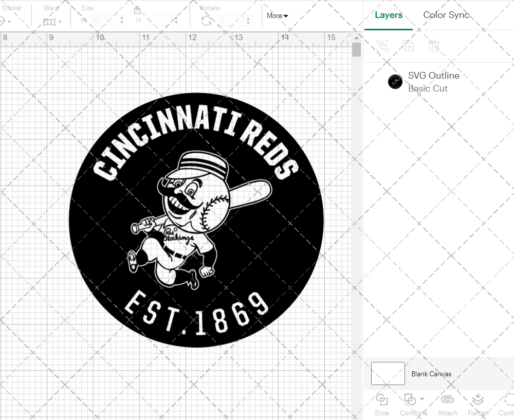Click the SVG Outline layer name
The image size is (514, 420).
tap(434, 75)
